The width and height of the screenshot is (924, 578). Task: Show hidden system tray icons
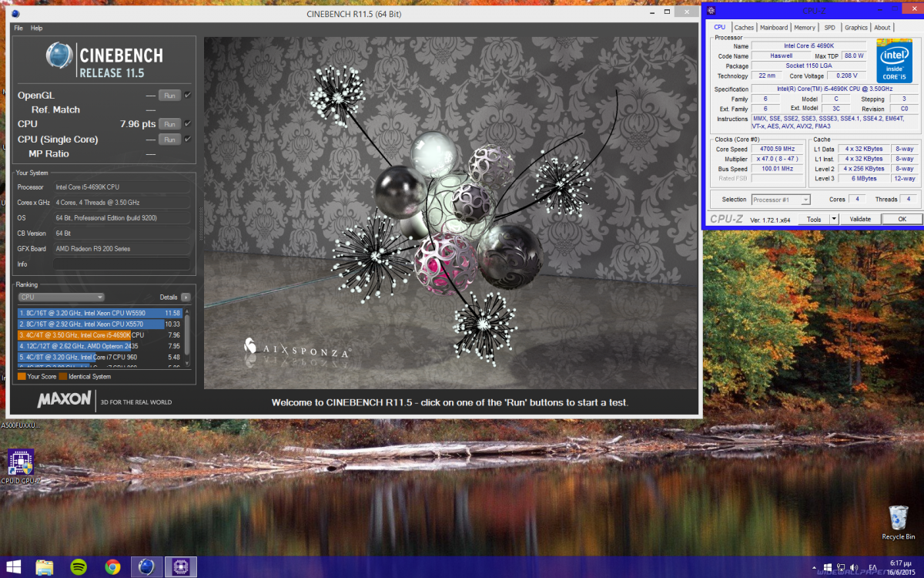[813, 567]
